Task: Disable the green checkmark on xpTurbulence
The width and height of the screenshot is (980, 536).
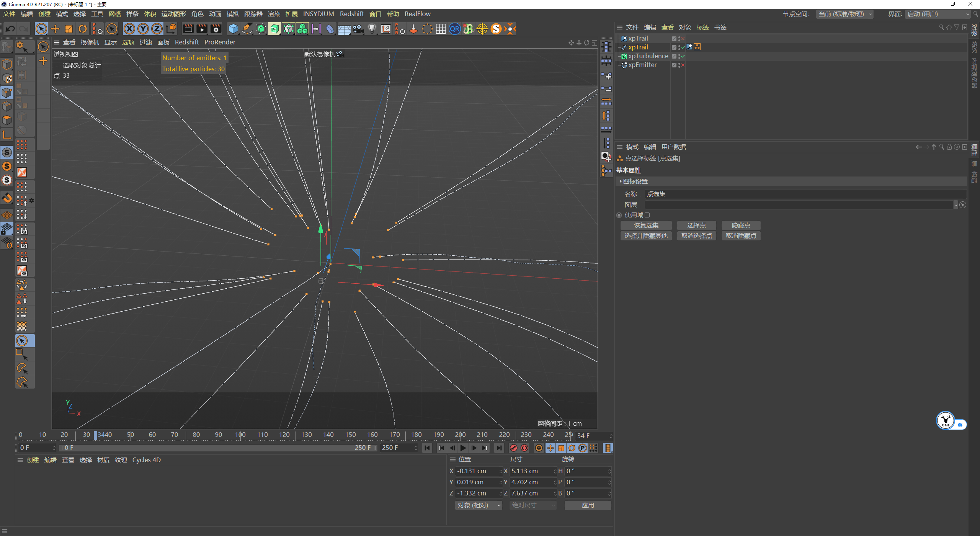Action: tap(683, 56)
